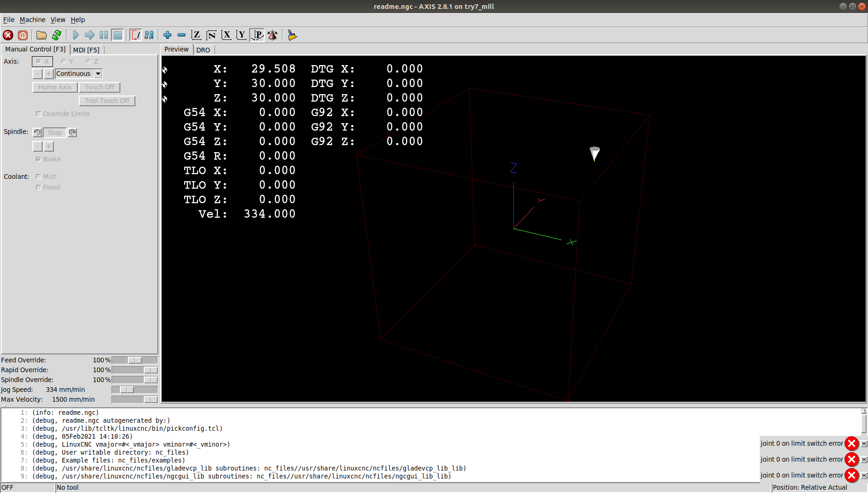The height and width of the screenshot is (493, 868).
Task: Dismiss the top limit switch error notification
Action: pyautogui.click(x=864, y=443)
